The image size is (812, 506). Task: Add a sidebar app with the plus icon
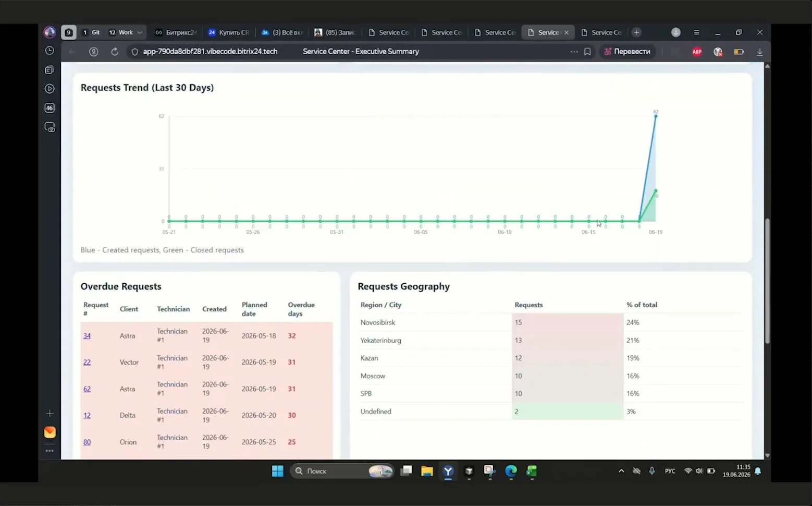50,414
